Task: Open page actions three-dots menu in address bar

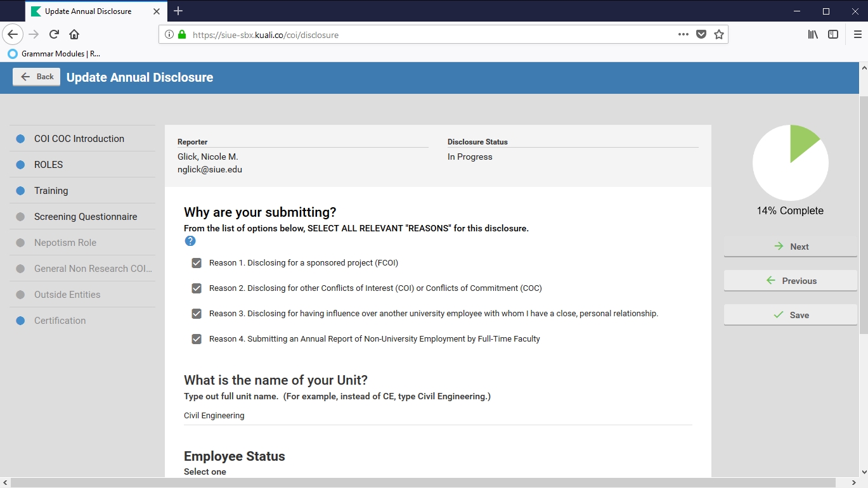Action: point(683,35)
